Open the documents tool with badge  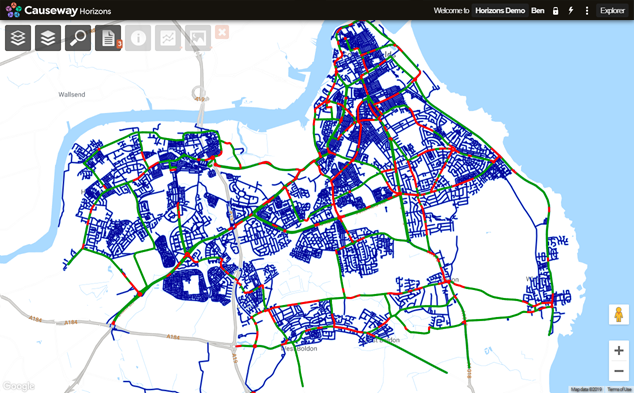[x=108, y=38]
